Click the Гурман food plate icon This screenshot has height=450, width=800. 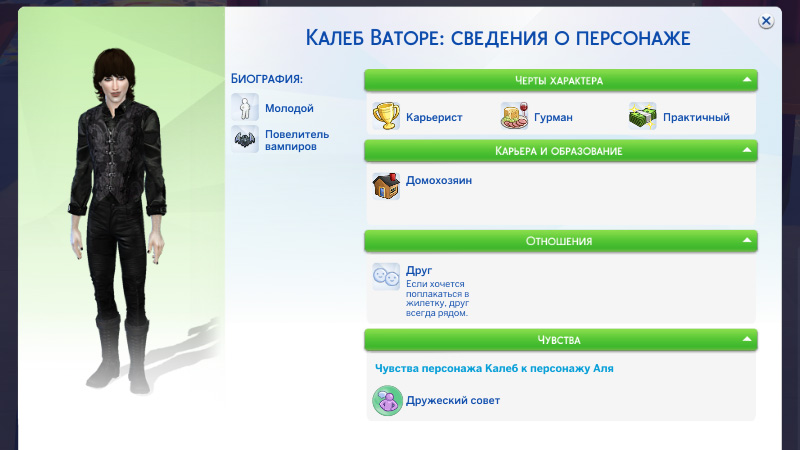(514, 116)
